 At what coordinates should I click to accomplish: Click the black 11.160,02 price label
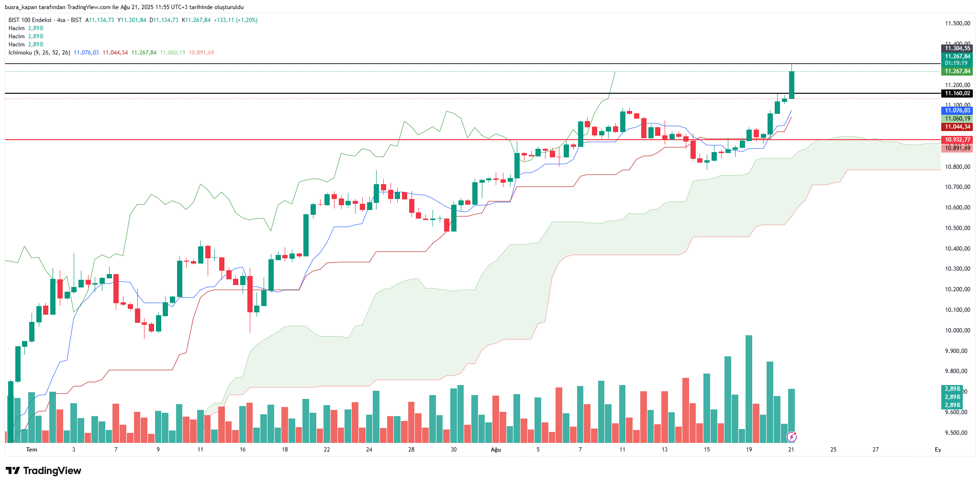click(x=958, y=93)
